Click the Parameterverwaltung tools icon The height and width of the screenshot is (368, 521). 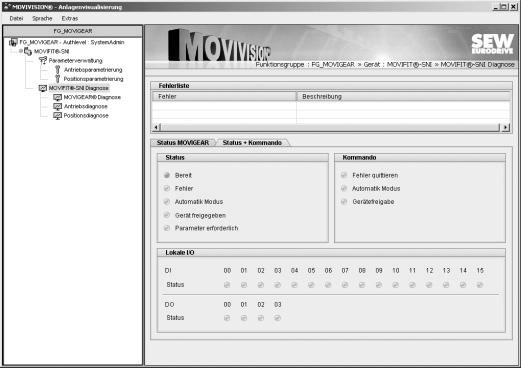(43, 60)
